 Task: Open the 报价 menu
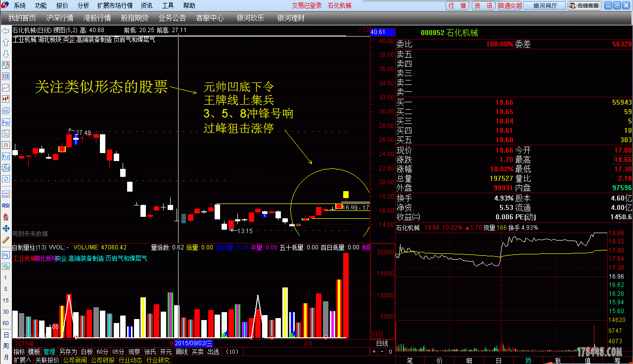click(62, 5)
